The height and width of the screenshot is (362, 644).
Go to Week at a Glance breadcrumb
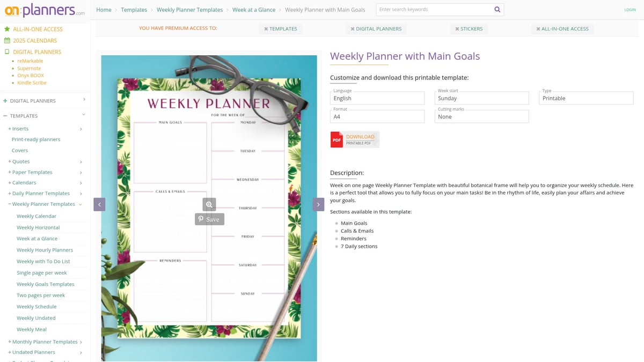coord(253,10)
